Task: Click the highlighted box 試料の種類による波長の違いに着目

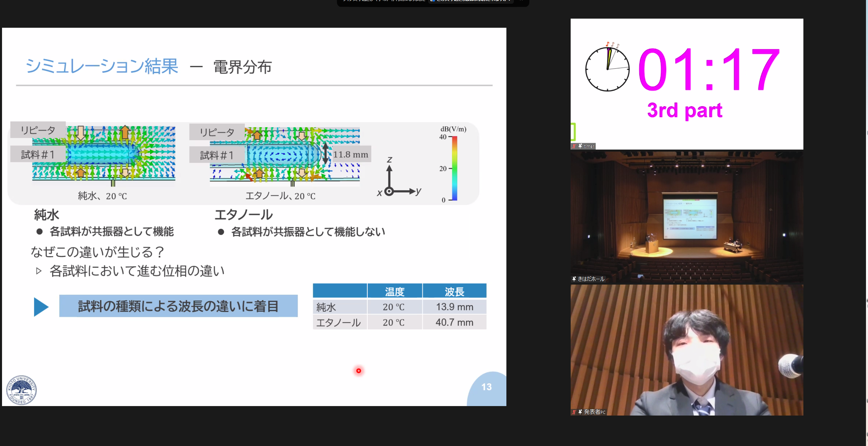Action: tap(179, 306)
